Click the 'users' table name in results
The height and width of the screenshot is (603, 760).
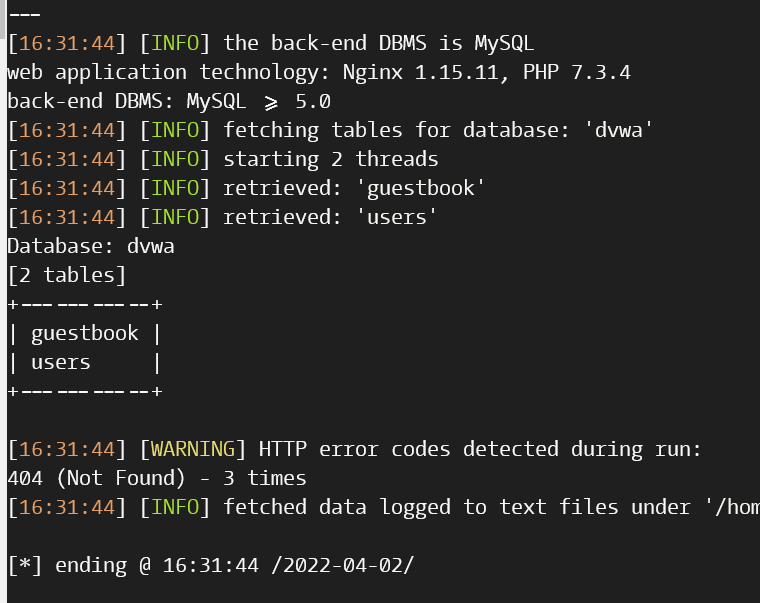(61, 363)
